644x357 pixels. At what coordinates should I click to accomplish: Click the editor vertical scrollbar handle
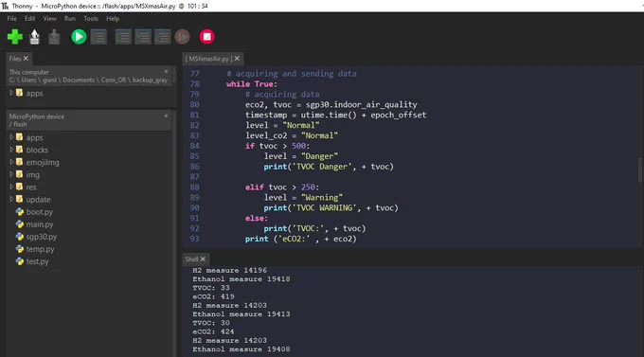[639, 170]
